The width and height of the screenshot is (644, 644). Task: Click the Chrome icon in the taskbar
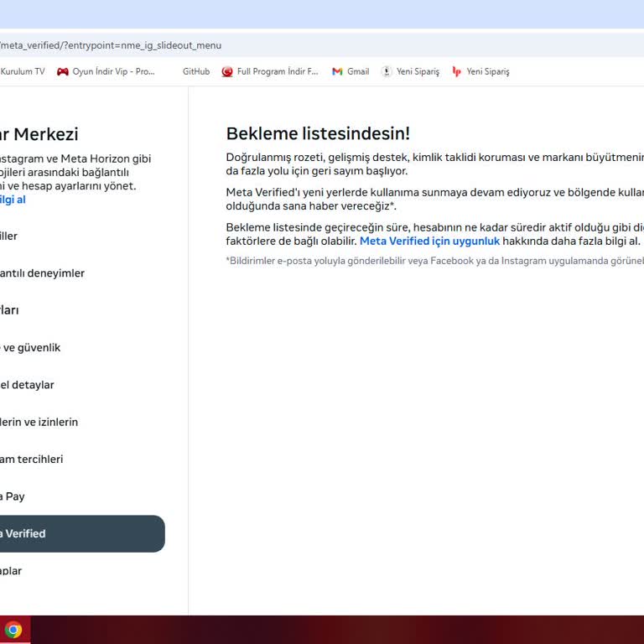pos(13,630)
